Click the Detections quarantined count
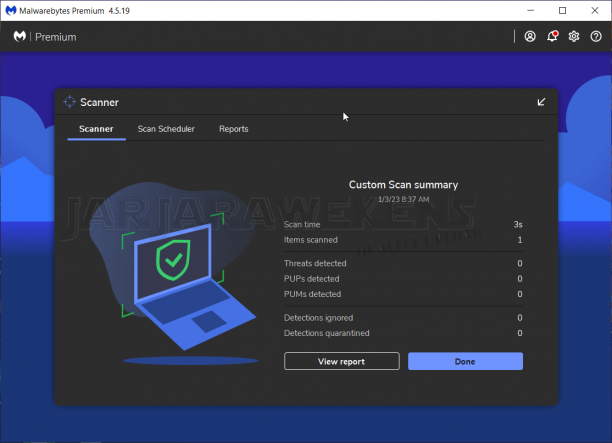The image size is (612, 443). tap(519, 333)
